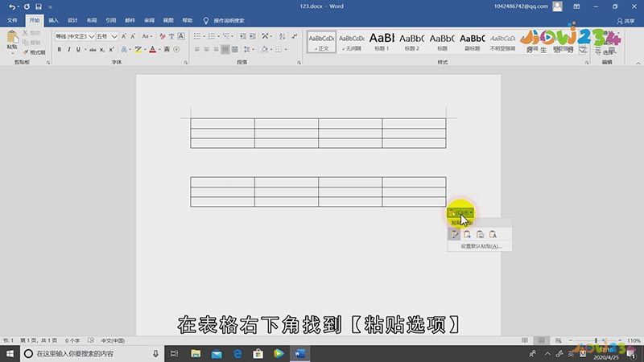The width and height of the screenshot is (644, 362).
Task: Open the change case (Aa) dropdown
Action: pos(147,36)
